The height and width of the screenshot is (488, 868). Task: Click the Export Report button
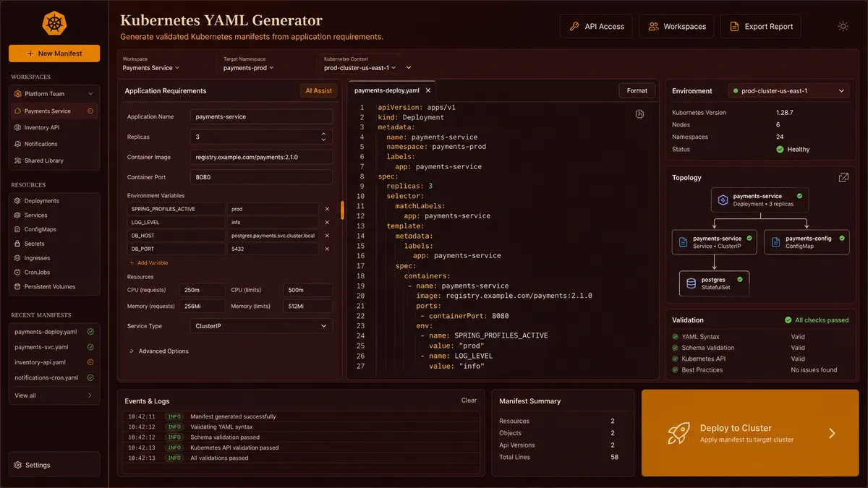tap(761, 26)
